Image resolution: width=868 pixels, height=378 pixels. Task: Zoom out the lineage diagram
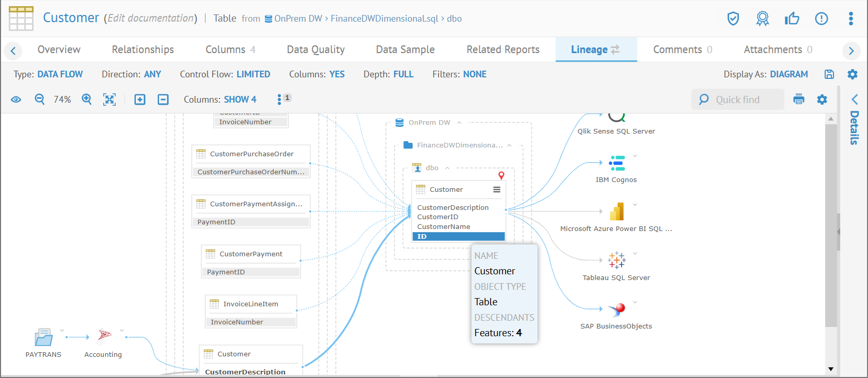[x=40, y=100]
